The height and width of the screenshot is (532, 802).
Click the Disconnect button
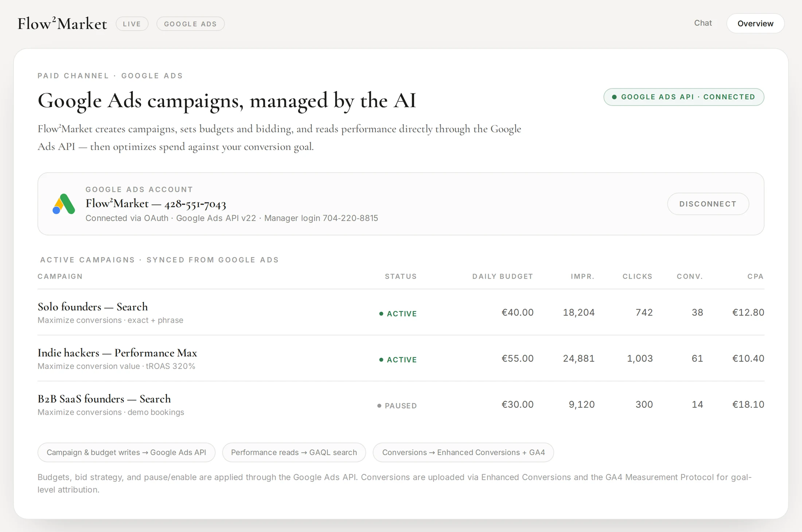tap(708, 204)
